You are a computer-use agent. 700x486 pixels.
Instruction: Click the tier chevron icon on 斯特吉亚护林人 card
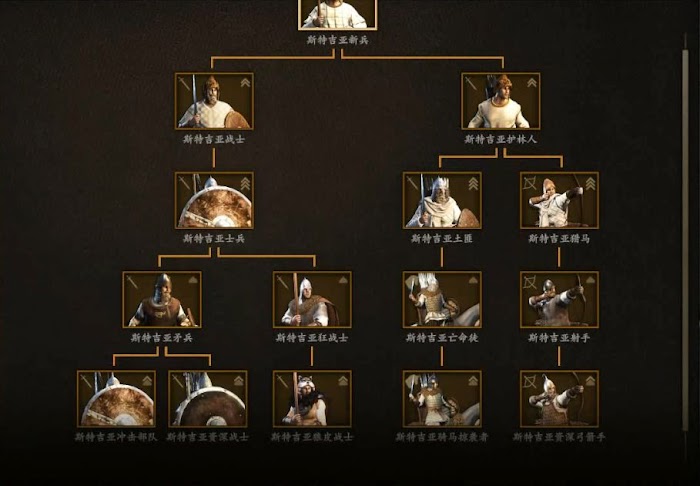coord(532,83)
